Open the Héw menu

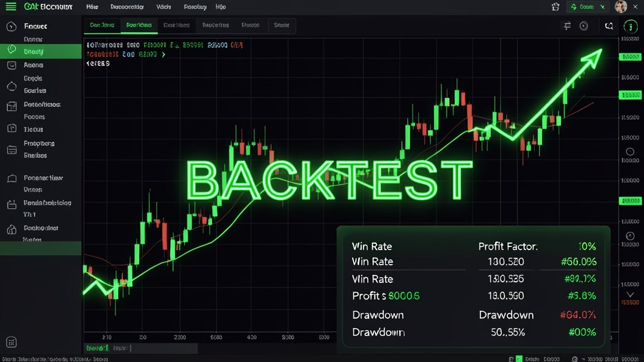coord(92,7)
